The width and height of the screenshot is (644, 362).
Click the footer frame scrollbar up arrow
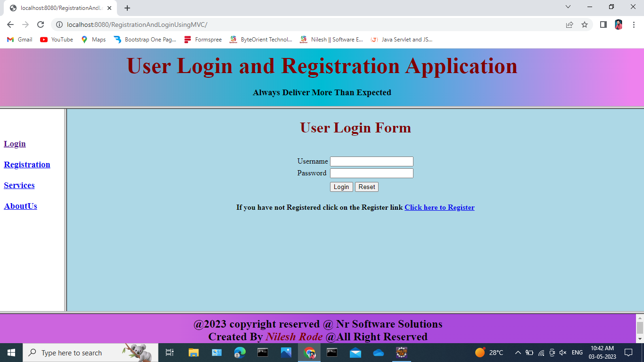click(640, 318)
